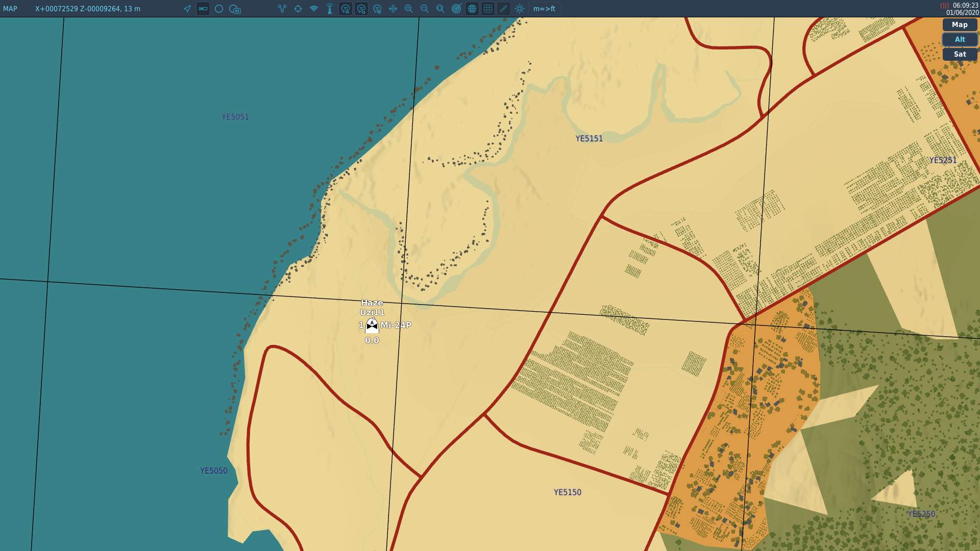Switch to Map view mode
This screenshot has width=980, height=551.
pos(960,24)
